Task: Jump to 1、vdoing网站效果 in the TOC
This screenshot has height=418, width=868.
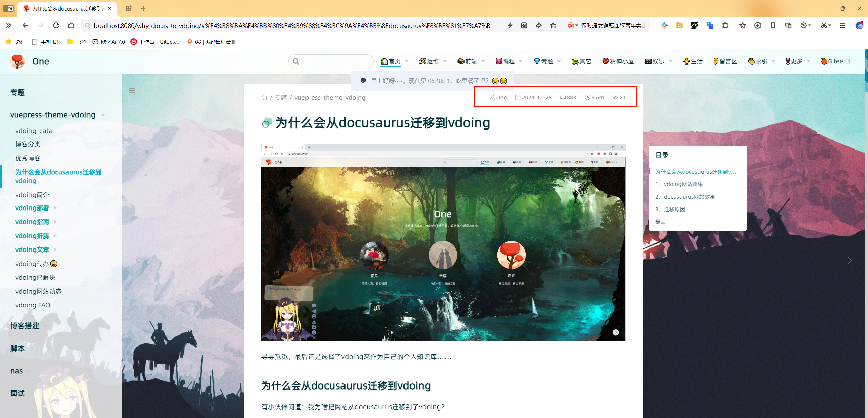Action: (679, 184)
